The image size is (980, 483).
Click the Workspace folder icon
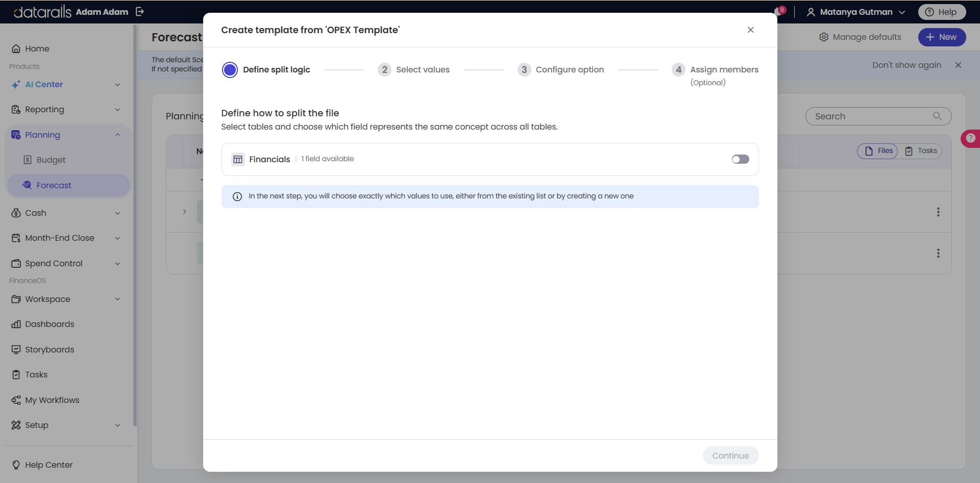click(16, 299)
